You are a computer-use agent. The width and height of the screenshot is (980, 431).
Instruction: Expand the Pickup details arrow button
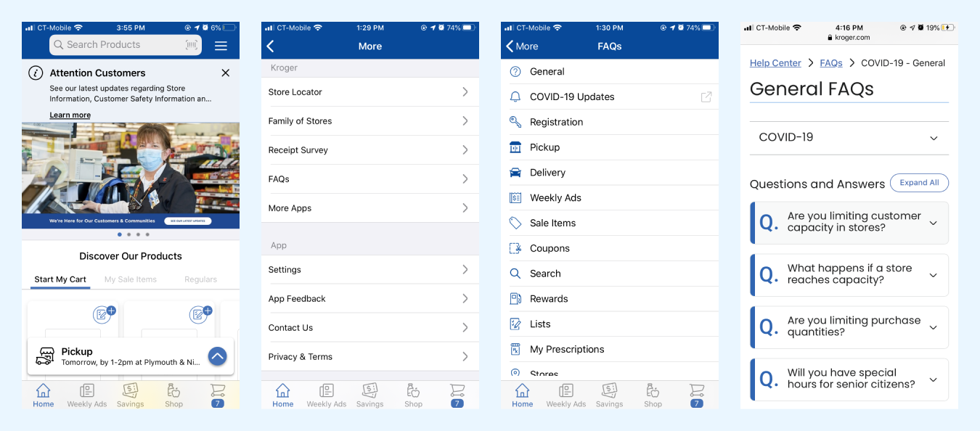217,356
